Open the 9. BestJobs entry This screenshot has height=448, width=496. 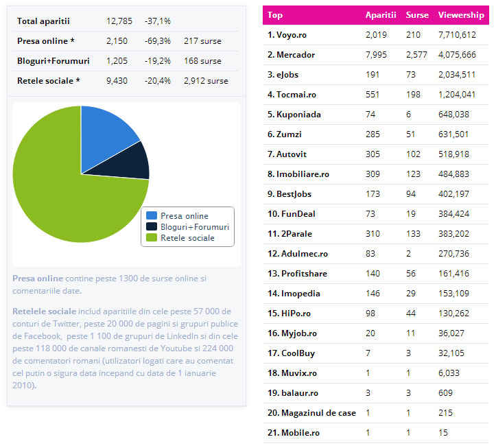(290, 194)
